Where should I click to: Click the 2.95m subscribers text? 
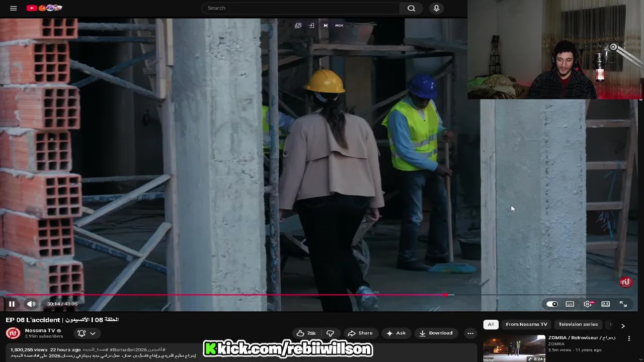point(44,336)
